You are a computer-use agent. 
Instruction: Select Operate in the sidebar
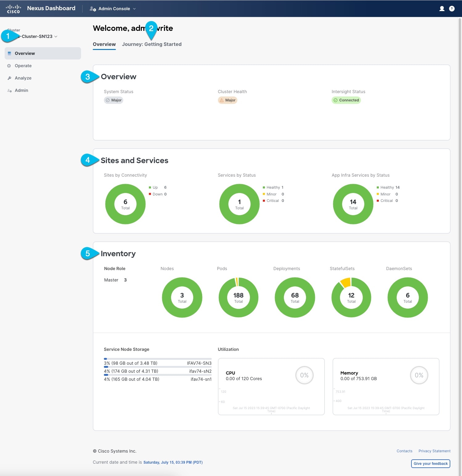click(43, 66)
